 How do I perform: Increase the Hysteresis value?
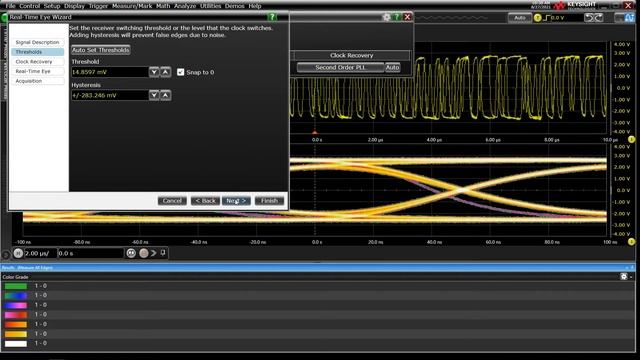[x=165, y=96]
